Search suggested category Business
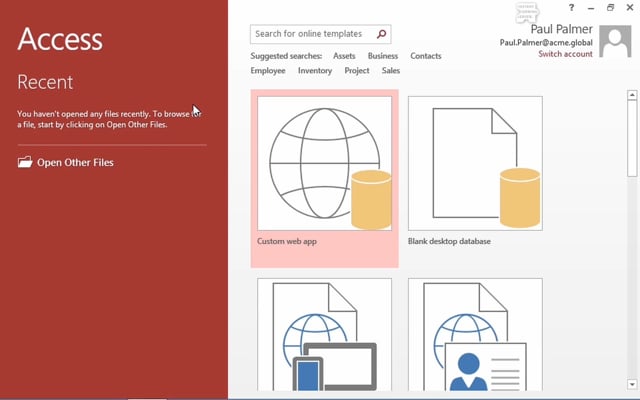The height and width of the screenshot is (400, 640). 382,56
